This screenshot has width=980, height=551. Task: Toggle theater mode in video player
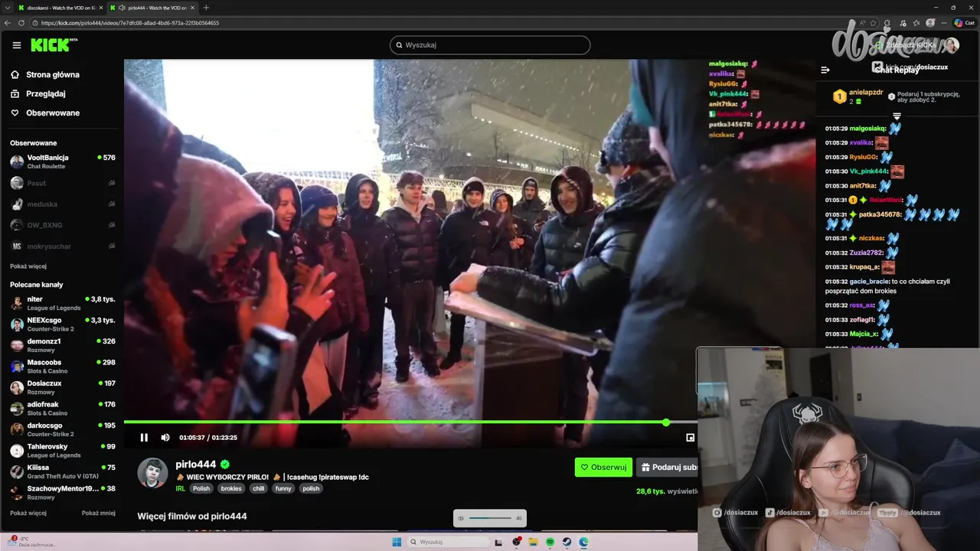pyautogui.click(x=690, y=438)
